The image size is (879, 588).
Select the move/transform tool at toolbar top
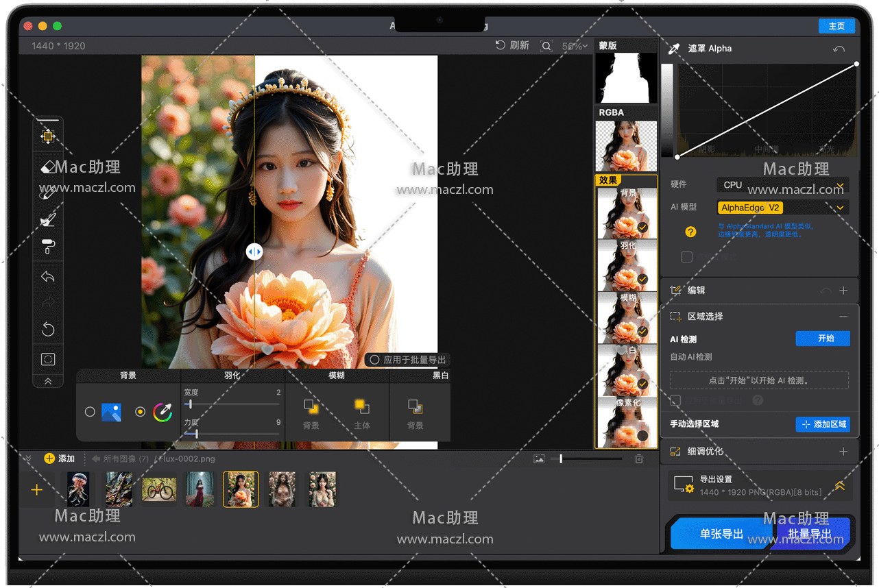(48, 136)
